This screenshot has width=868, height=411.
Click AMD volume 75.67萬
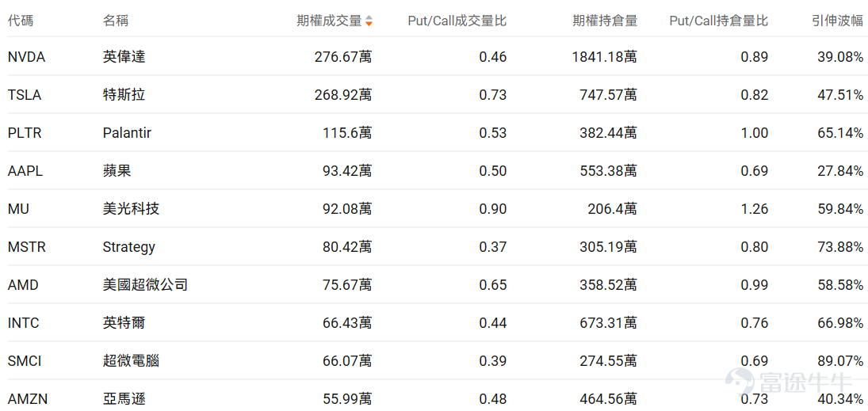pos(347,285)
